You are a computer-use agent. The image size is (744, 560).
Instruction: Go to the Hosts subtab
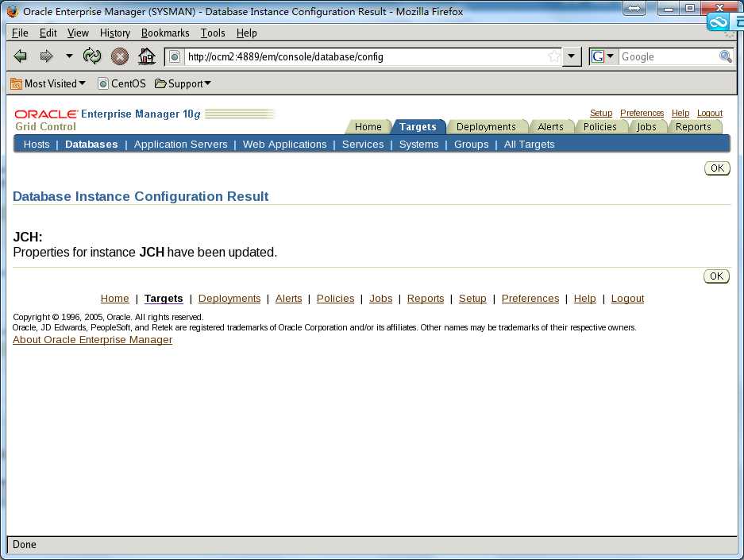(x=37, y=145)
